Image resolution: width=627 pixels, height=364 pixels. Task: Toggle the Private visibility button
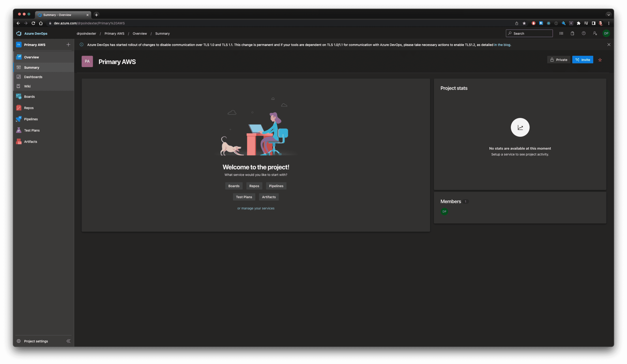[x=559, y=60]
